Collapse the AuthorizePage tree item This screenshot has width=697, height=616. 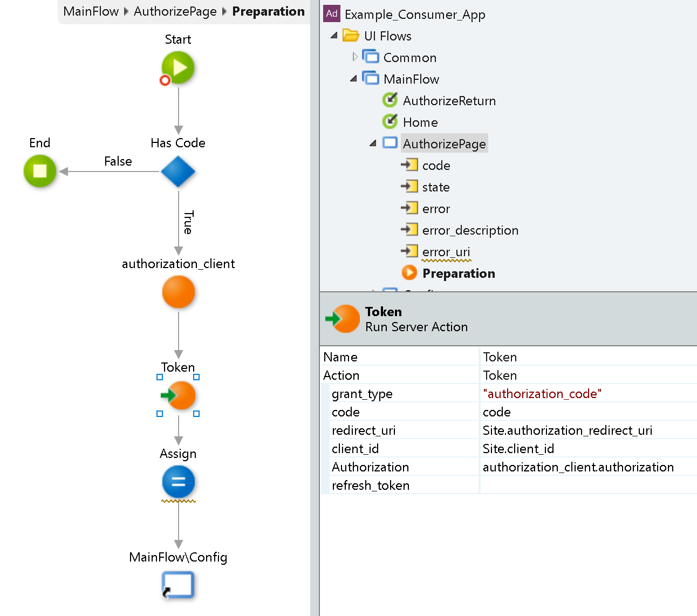tap(372, 143)
